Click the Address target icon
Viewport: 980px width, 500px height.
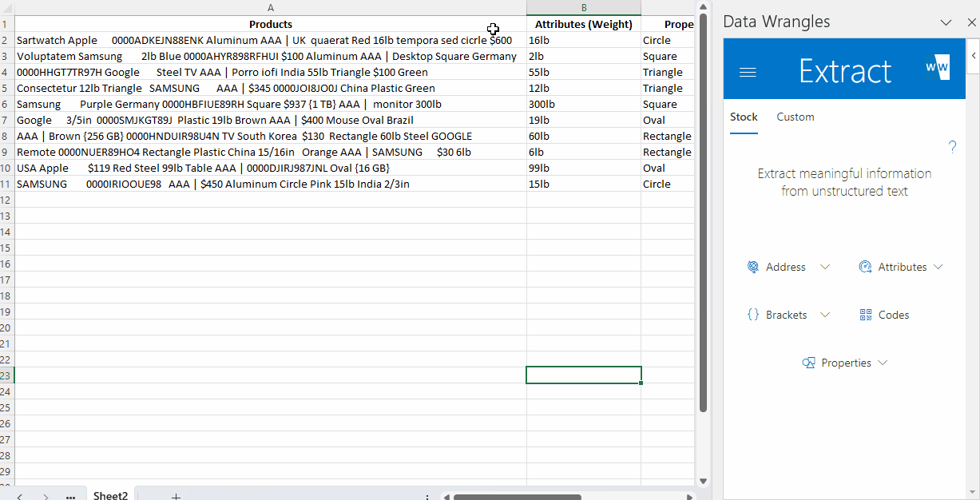tap(753, 267)
